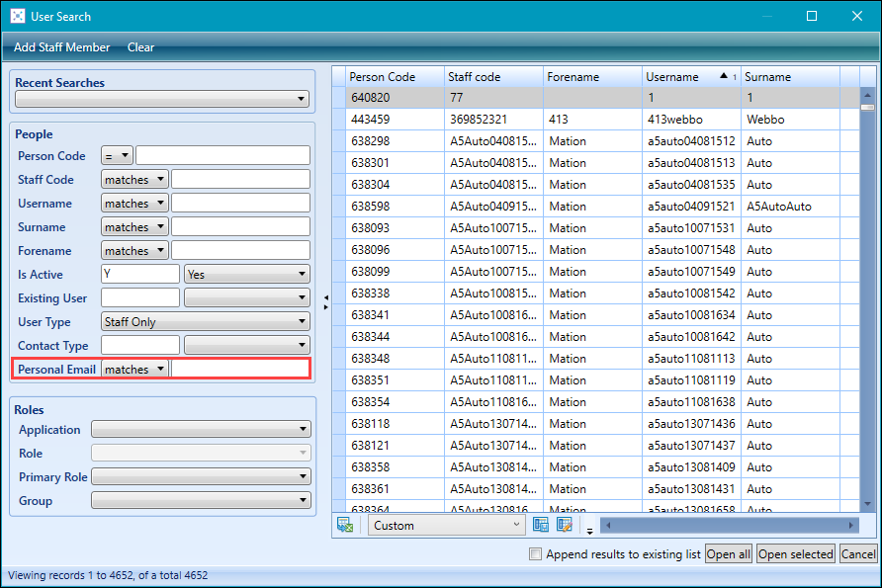882x588 pixels.
Task: Maximize the User Search window
Action: click(x=812, y=16)
